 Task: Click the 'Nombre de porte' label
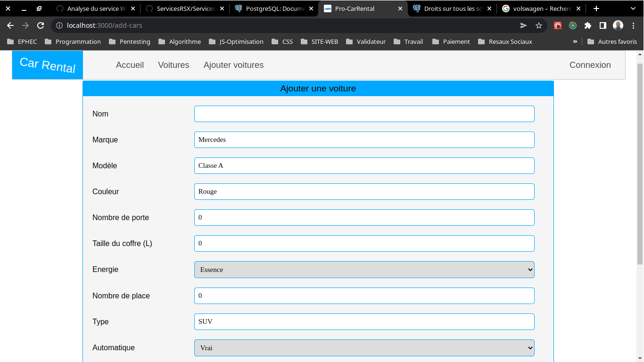coord(121,218)
